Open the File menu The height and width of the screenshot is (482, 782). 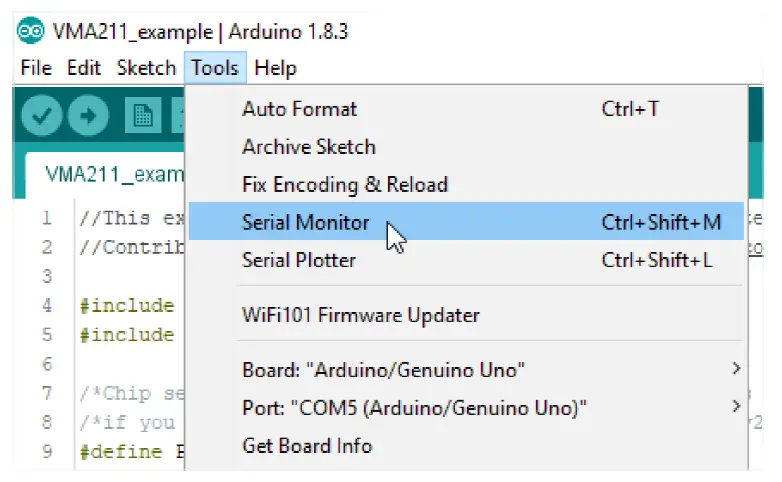tap(35, 68)
